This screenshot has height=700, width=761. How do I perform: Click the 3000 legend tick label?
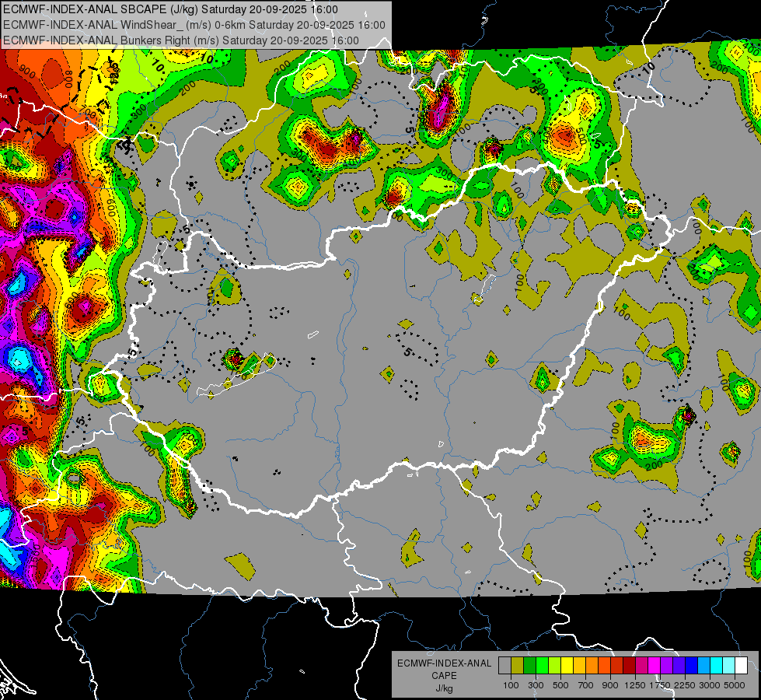tap(710, 685)
